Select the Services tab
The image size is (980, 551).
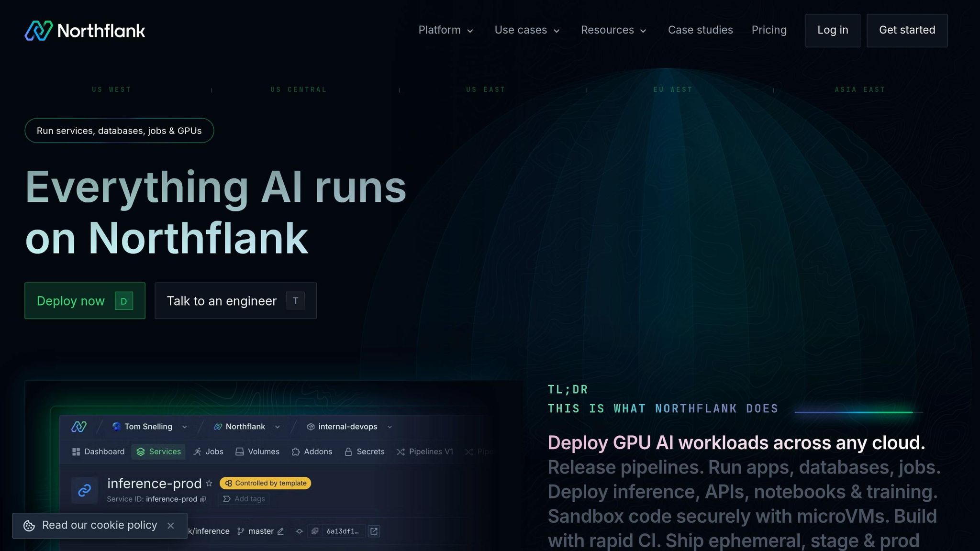point(158,452)
